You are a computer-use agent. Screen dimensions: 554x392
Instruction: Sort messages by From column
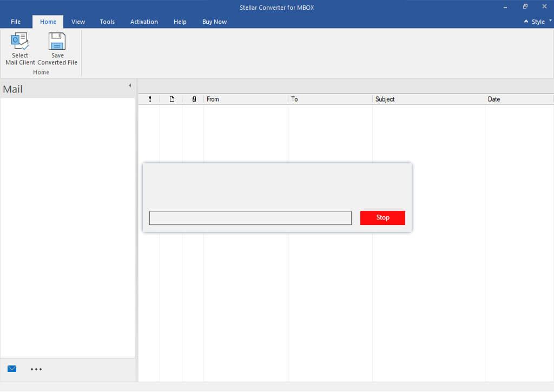click(246, 99)
